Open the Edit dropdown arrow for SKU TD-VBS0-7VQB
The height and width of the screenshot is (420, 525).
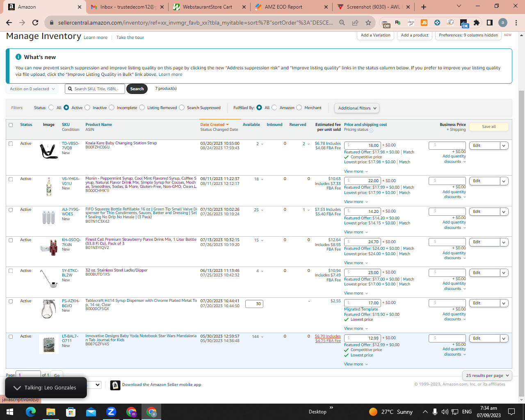[504, 146]
